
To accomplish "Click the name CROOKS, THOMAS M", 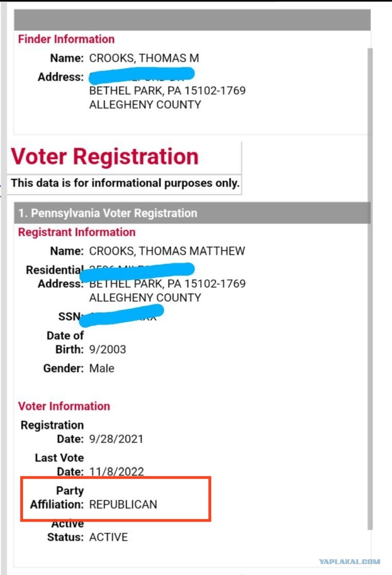I will (x=144, y=58).
